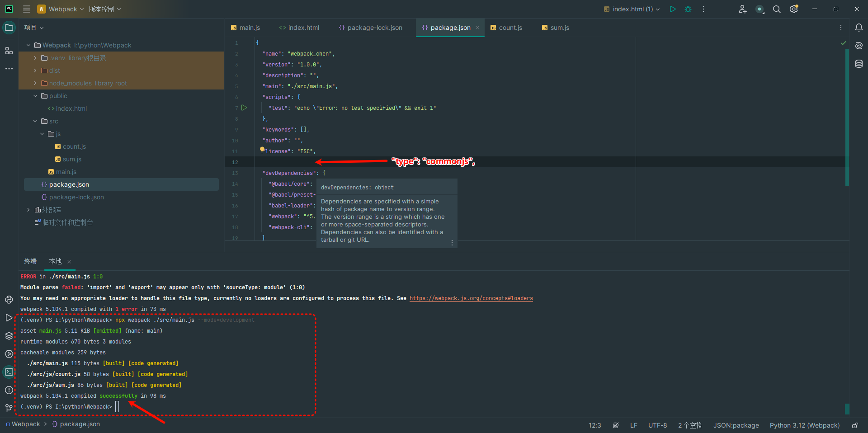Switch to the index.html editor tab
This screenshot has width=868, height=433.
pos(299,28)
